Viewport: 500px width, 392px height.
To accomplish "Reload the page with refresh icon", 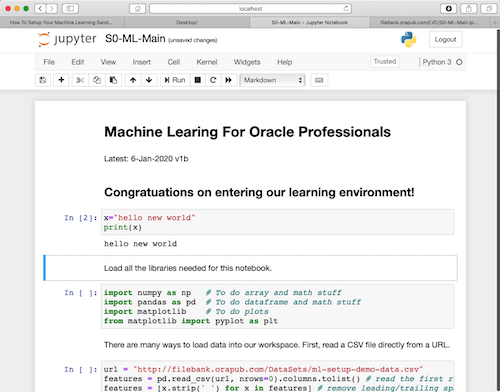I will [346, 9].
